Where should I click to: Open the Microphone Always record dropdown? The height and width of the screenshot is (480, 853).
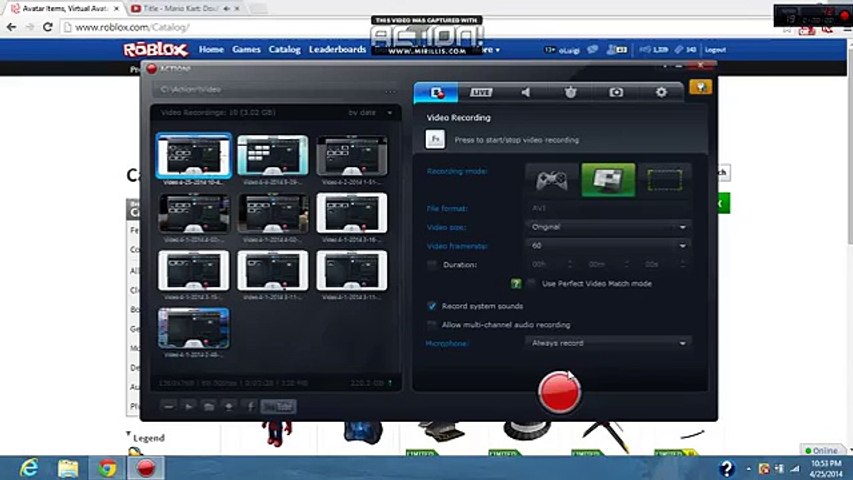click(608, 343)
